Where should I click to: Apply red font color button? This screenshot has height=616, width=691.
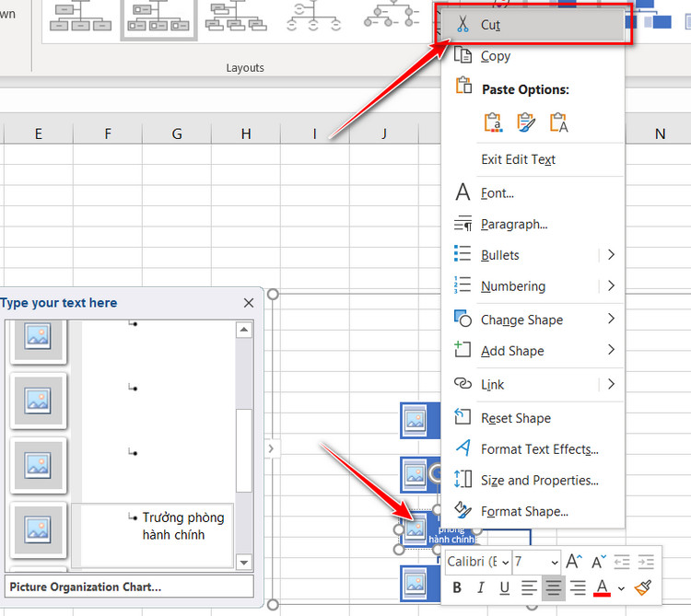(602, 587)
